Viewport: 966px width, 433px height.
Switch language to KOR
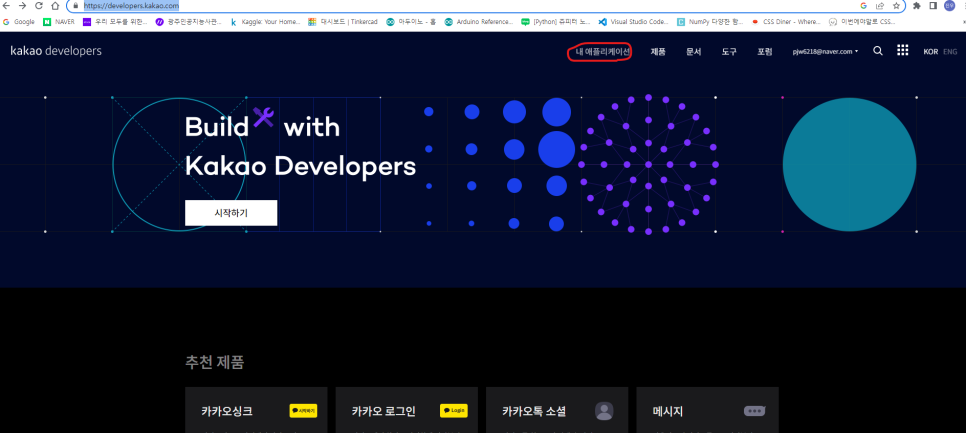[930, 52]
